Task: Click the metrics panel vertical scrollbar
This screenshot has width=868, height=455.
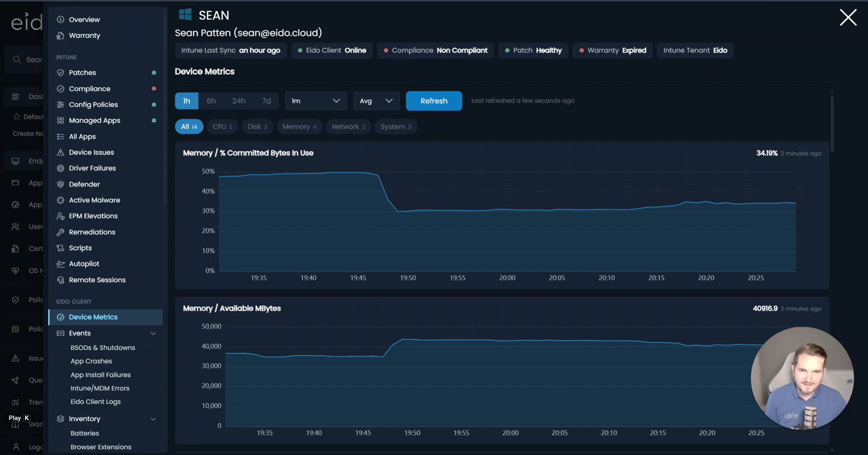Action: coord(832,123)
